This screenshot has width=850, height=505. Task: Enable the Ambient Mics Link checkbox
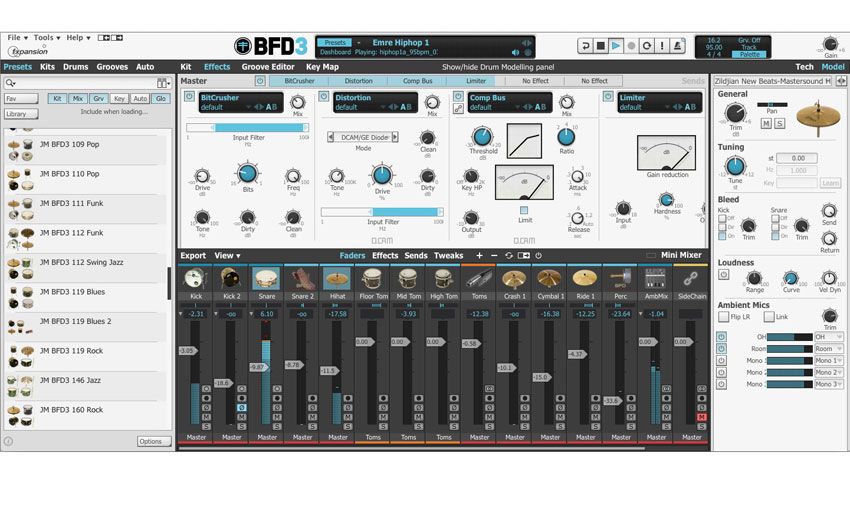coord(769,317)
